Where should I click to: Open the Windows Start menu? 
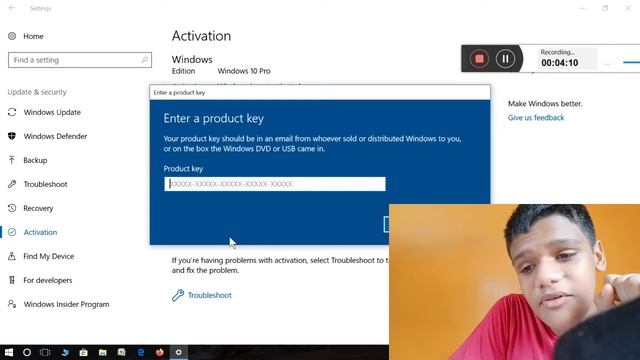[9, 352]
